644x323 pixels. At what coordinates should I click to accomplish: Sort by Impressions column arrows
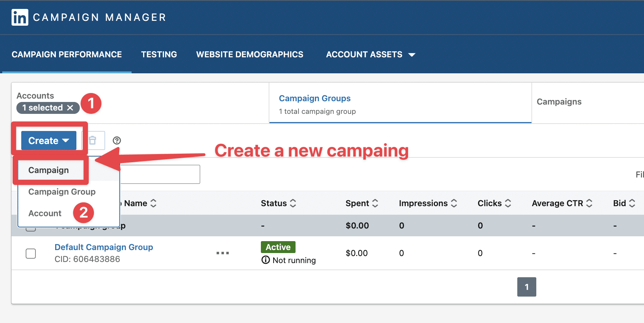(454, 203)
